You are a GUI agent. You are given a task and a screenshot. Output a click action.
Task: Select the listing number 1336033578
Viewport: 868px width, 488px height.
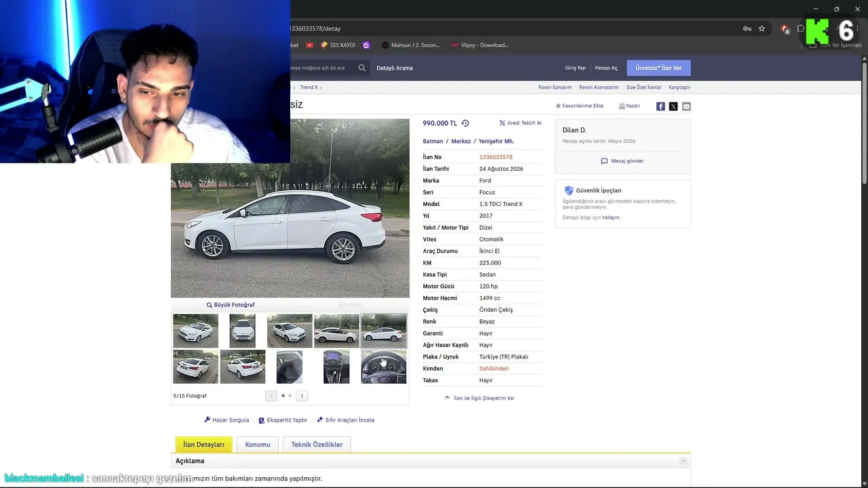496,157
